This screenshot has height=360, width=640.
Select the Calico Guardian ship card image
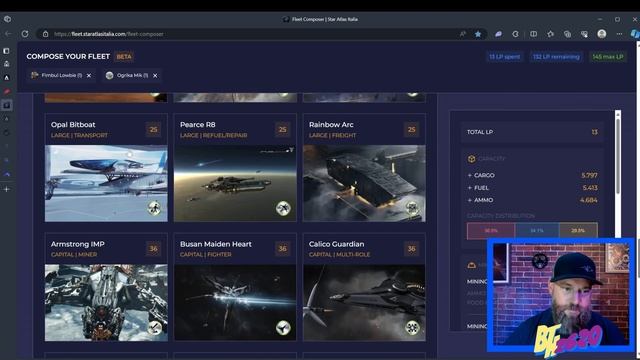point(364,302)
